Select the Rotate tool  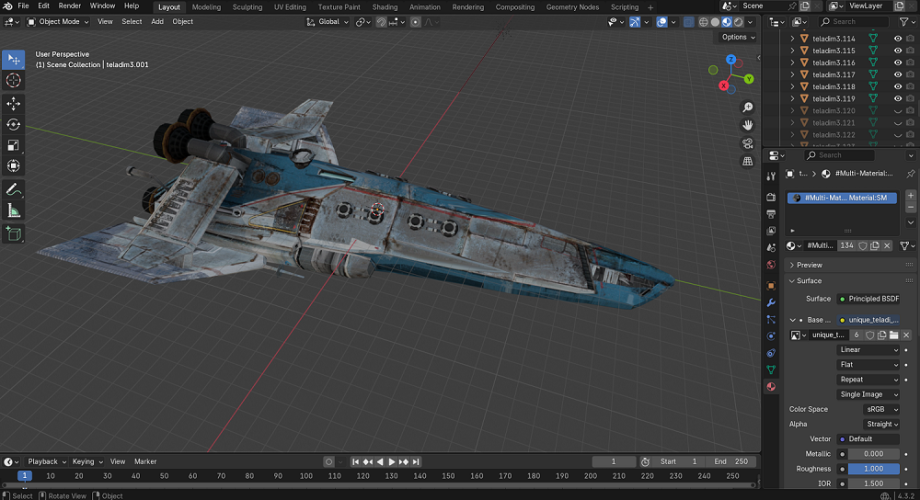click(14, 125)
